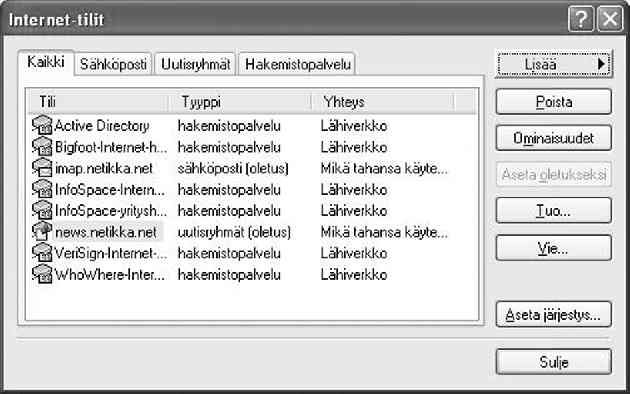630x394 pixels.
Task: Click 'hakemistopalvelu' in the Bigfoot row
Action: (229, 147)
